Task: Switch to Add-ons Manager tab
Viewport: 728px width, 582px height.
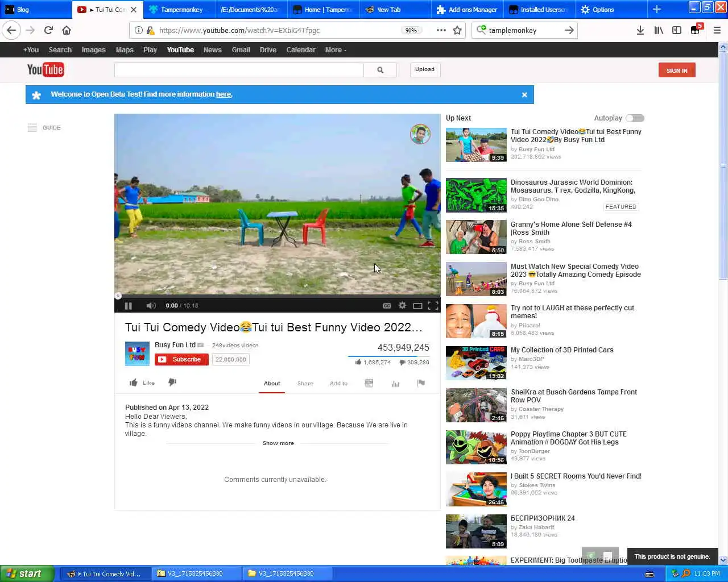Action: pos(466,10)
